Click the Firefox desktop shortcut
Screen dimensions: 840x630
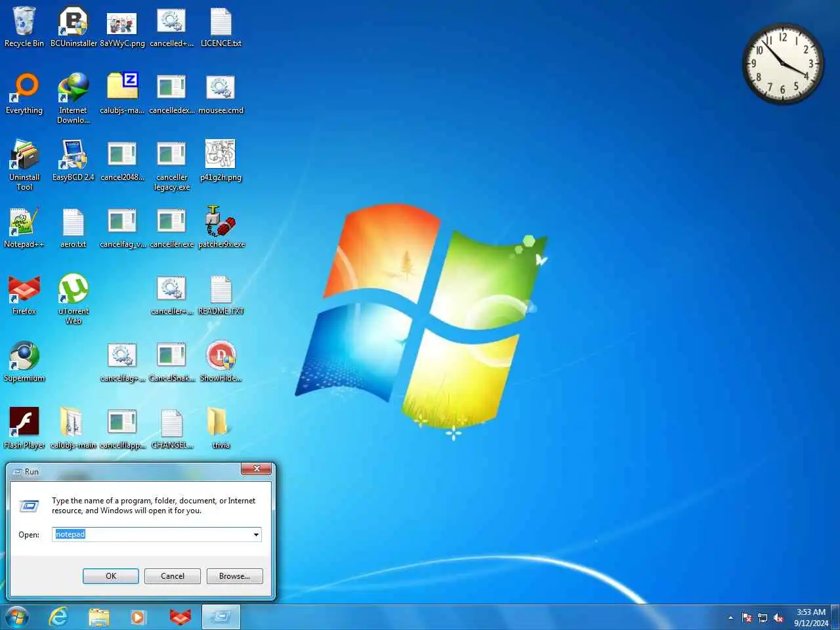point(24,295)
